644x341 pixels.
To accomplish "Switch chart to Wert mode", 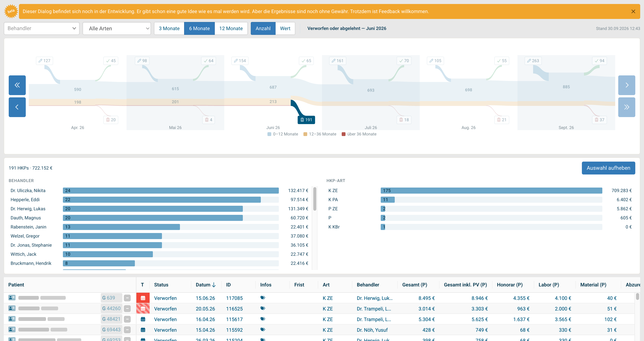I will point(285,28).
